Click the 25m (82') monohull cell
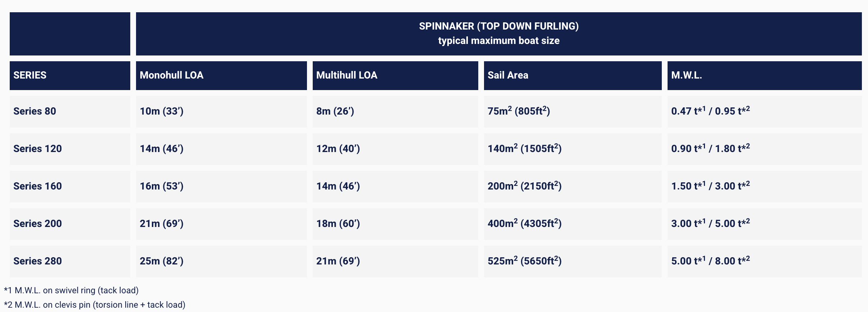Viewport: 868px width, 312px height. point(162,261)
